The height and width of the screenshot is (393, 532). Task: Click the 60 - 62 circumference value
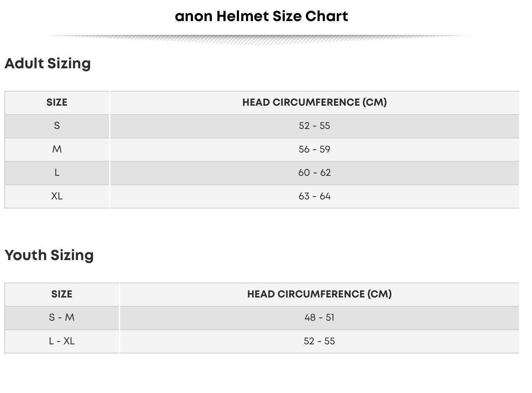point(315,173)
